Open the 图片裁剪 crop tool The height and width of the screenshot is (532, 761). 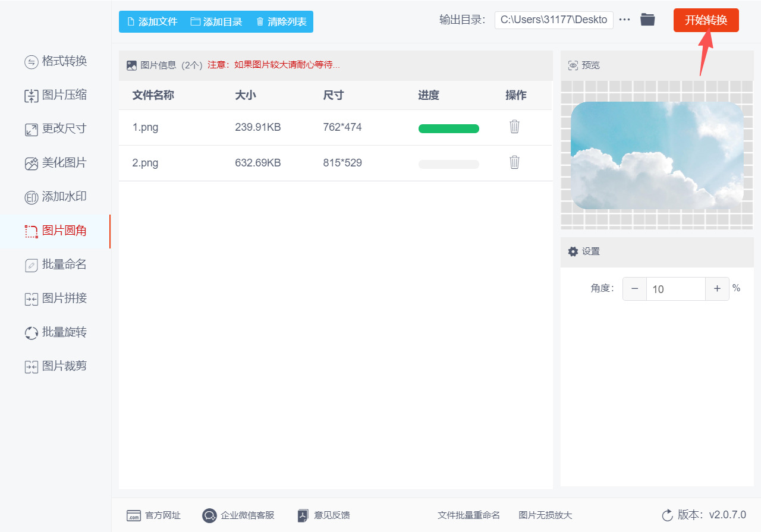pyautogui.click(x=56, y=366)
